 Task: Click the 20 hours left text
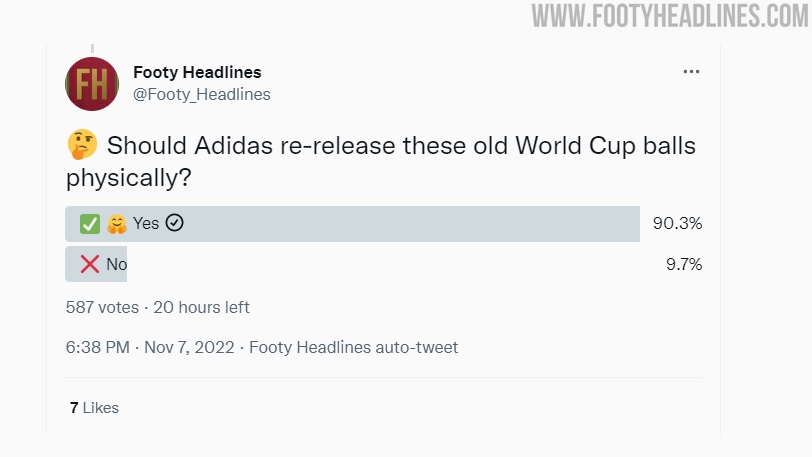pyautogui.click(x=203, y=307)
